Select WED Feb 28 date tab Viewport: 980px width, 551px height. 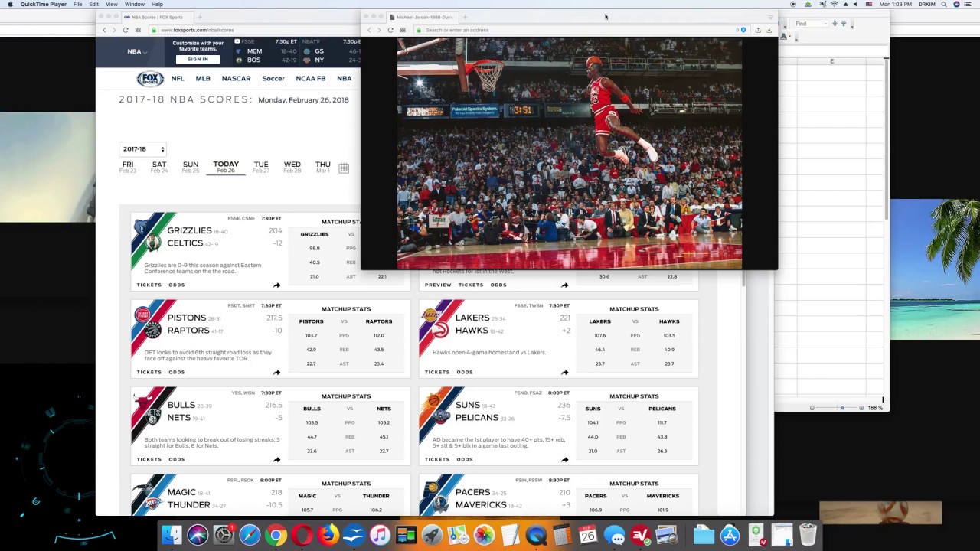tap(292, 167)
